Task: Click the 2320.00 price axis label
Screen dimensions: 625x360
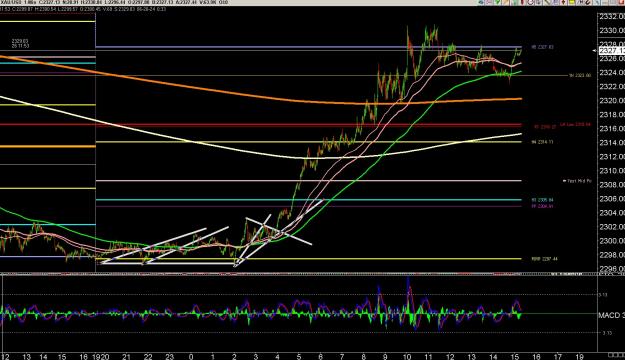Action: [x=611, y=100]
